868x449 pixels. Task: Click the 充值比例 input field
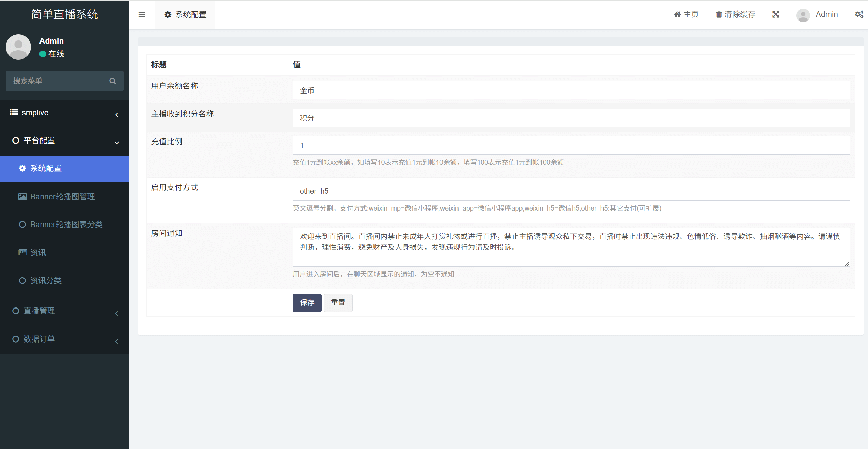tap(571, 146)
